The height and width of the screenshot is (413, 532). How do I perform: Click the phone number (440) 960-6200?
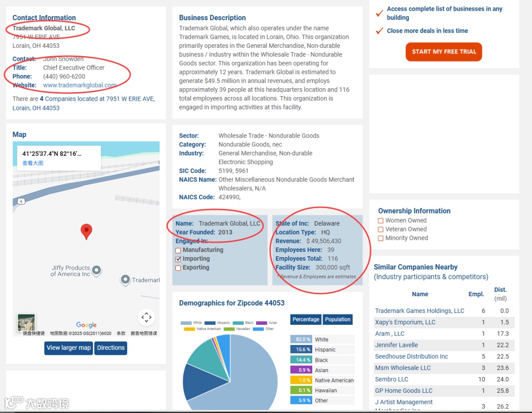(x=64, y=77)
